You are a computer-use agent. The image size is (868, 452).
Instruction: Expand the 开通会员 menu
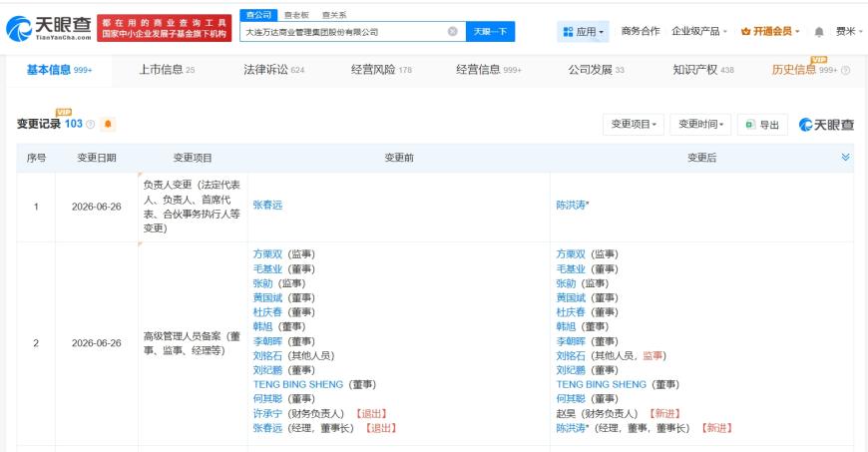coord(770,32)
